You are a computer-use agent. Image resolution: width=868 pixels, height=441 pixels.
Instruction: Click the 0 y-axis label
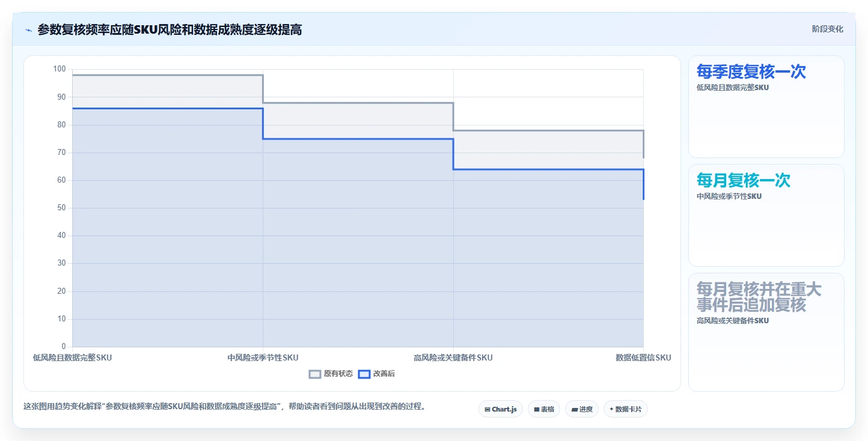(x=64, y=347)
